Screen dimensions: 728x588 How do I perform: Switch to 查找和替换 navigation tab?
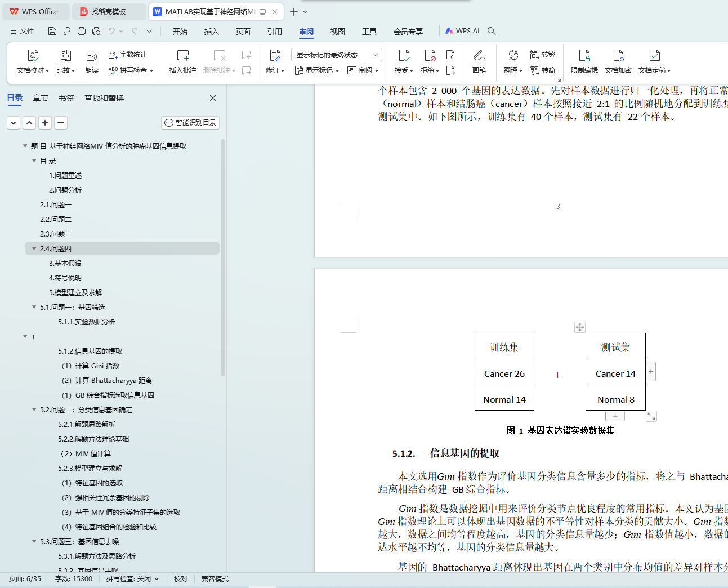coord(104,98)
